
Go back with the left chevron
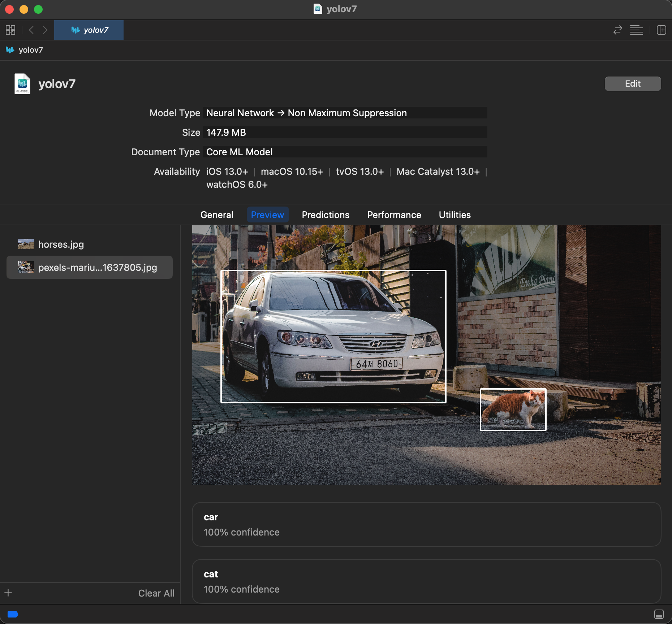(x=31, y=30)
